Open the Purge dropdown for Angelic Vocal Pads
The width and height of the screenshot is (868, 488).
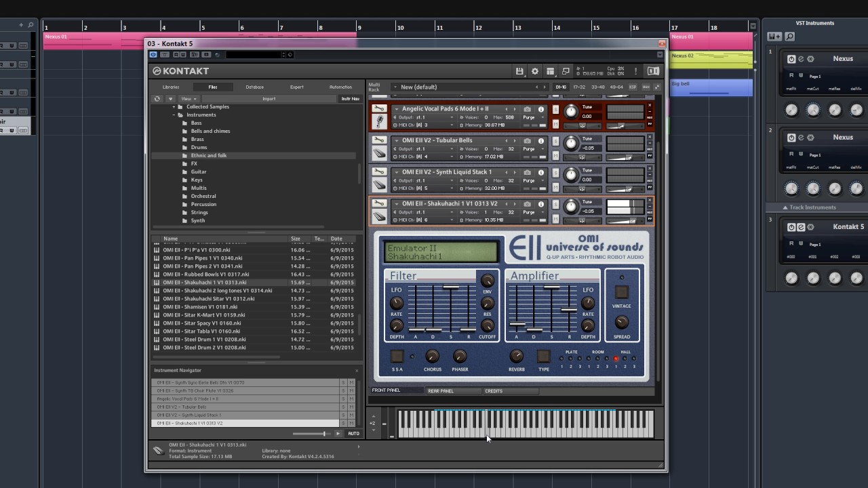click(533, 117)
